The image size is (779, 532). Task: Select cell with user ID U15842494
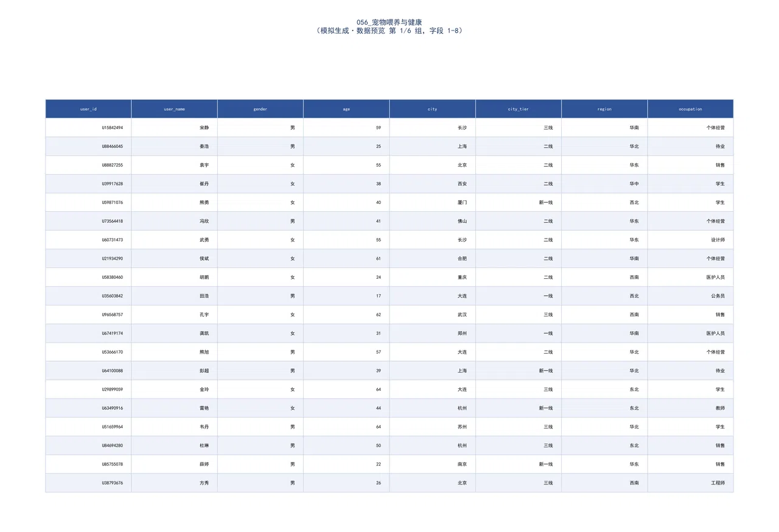click(x=88, y=128)
